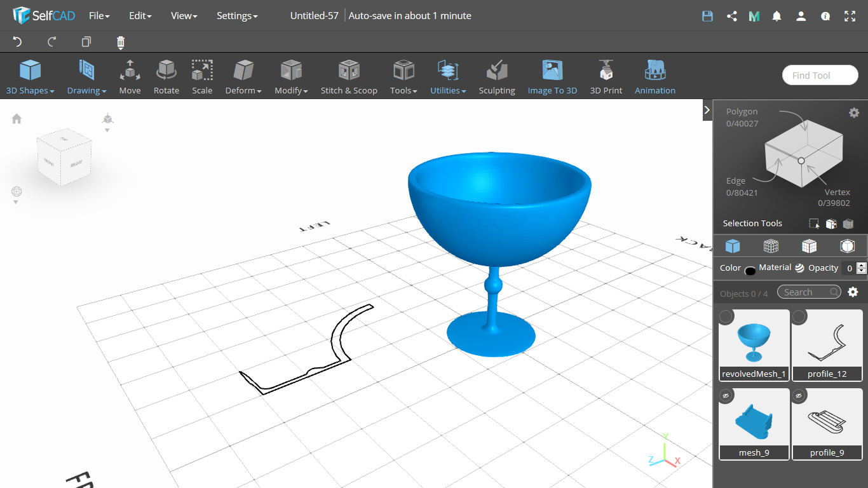The height and width of the screenshot is (488, 868).
Task: Toggle fullscreen mode icon
Action: coord(850,16)
